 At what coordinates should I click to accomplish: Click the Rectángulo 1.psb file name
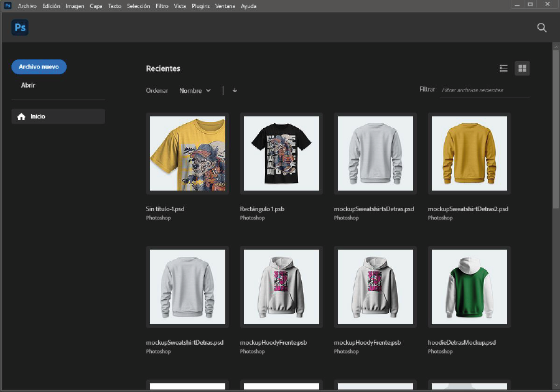click(262, 209)
